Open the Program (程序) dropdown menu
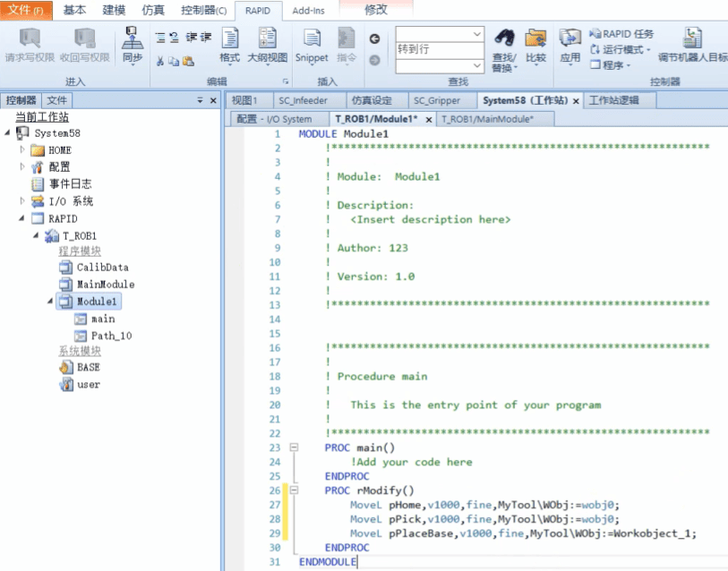 pos(611,65)
